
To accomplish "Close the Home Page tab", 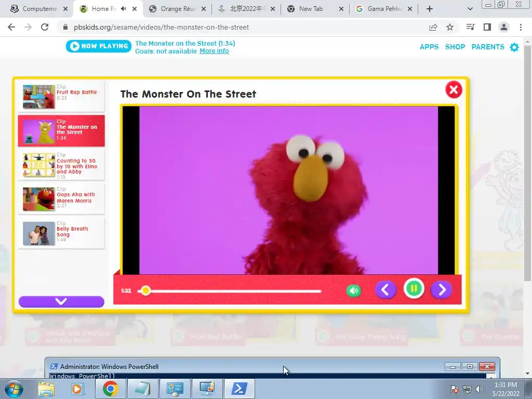I will pyautogui.click(x=135, y=9).
